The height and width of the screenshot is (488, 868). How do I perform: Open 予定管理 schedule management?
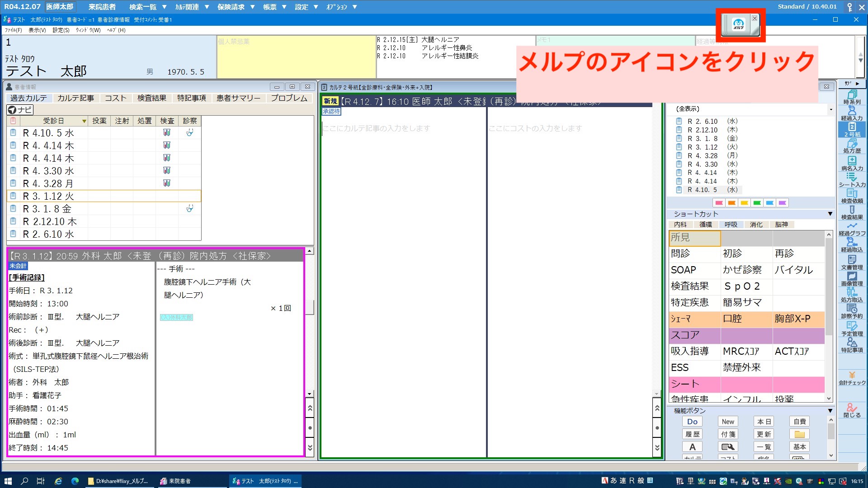coord(852,329)
